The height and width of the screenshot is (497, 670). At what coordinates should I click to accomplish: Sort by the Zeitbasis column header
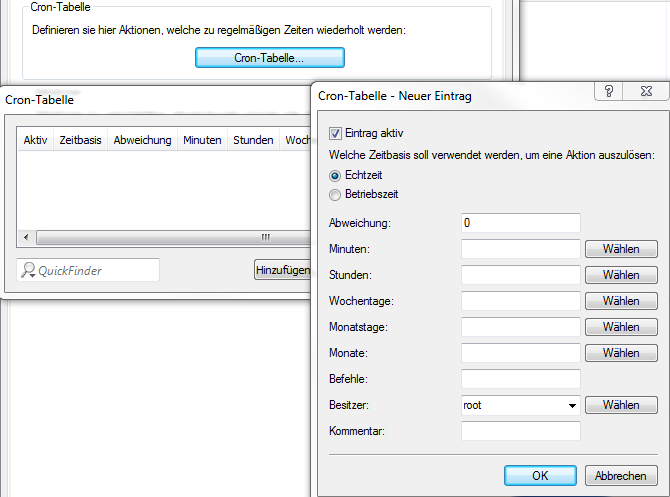[80, 140]
